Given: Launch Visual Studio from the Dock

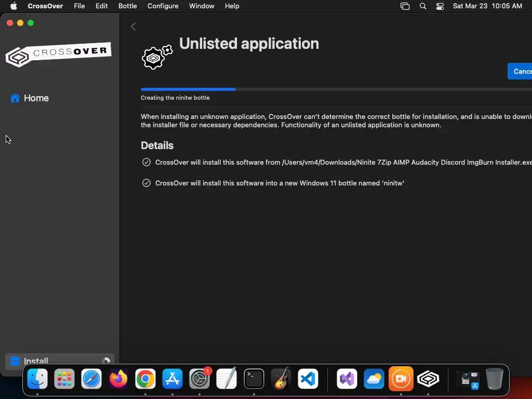Looking at the screenshot, I should pos(347,379).
